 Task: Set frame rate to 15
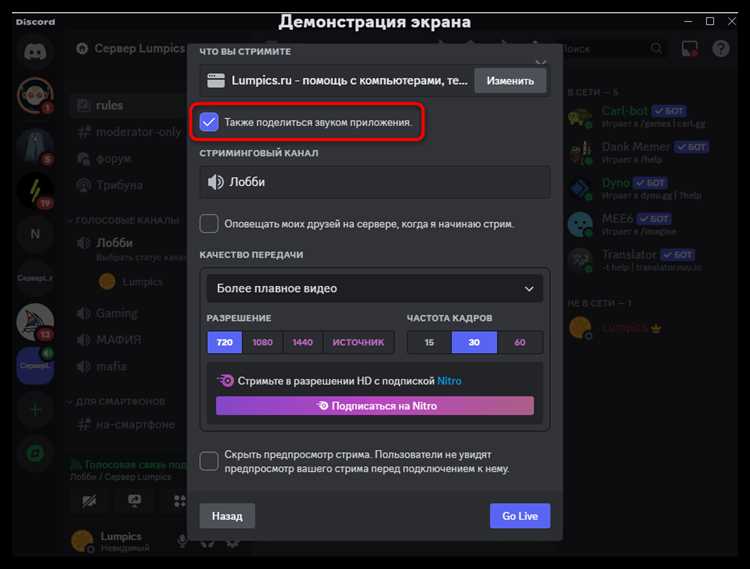[429, 342]
